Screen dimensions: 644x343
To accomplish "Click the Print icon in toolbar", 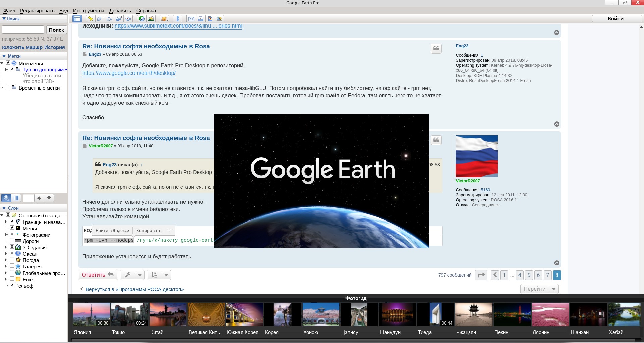I will [x=200, y=19].
